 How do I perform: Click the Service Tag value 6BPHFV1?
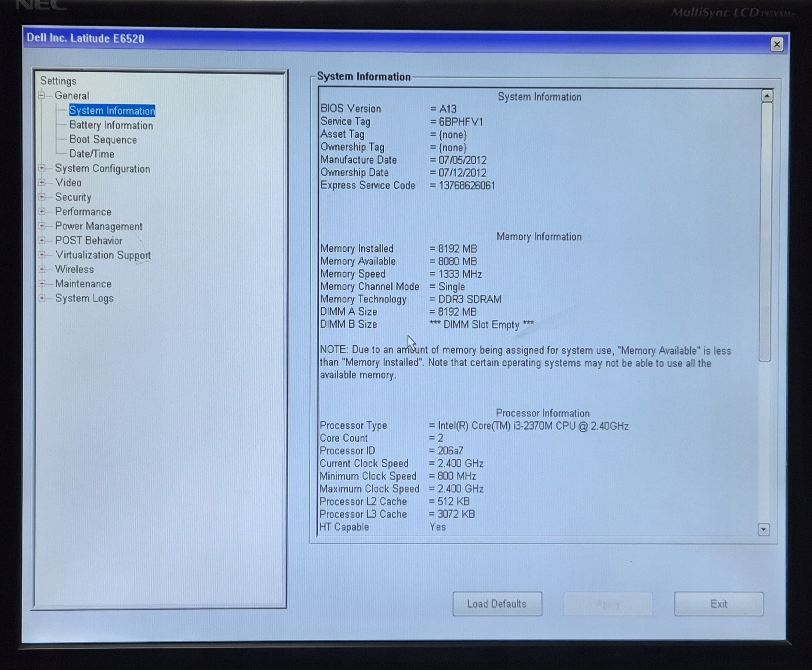point(461,122)
